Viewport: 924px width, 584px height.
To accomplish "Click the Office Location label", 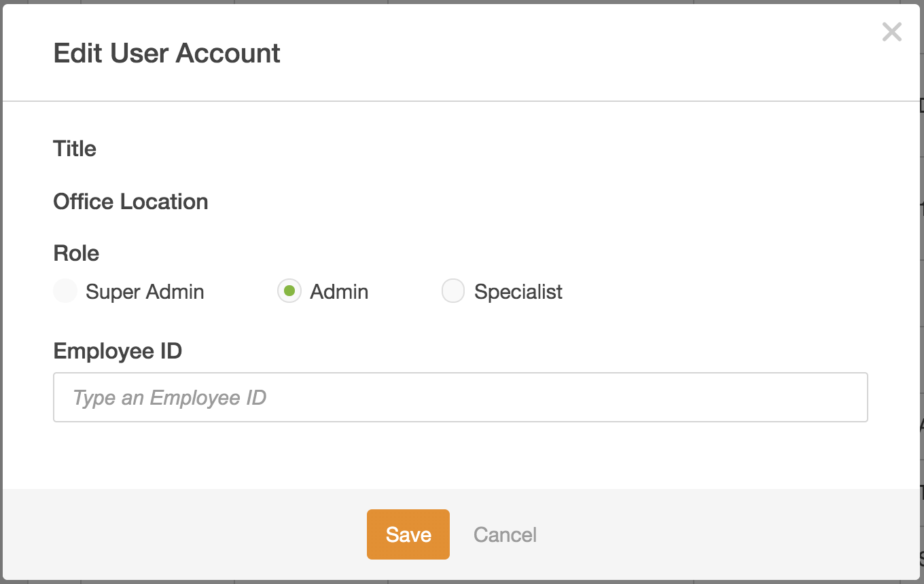I will point(130,202).
